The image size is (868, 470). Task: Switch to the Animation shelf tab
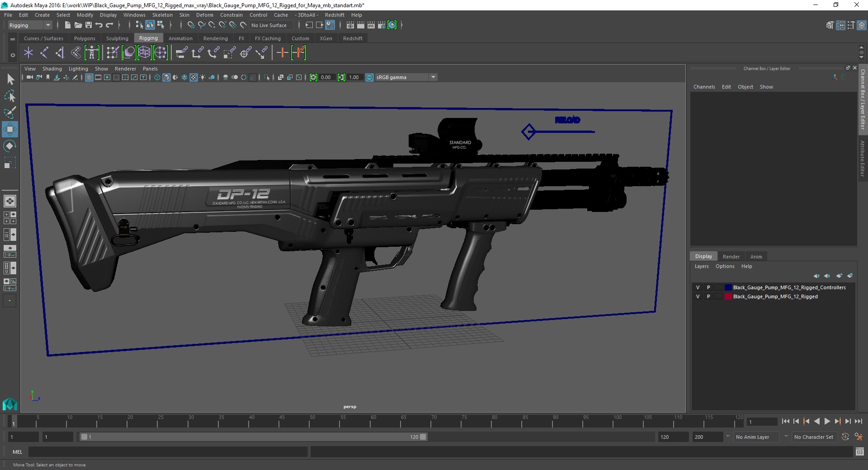pos(180,38)
